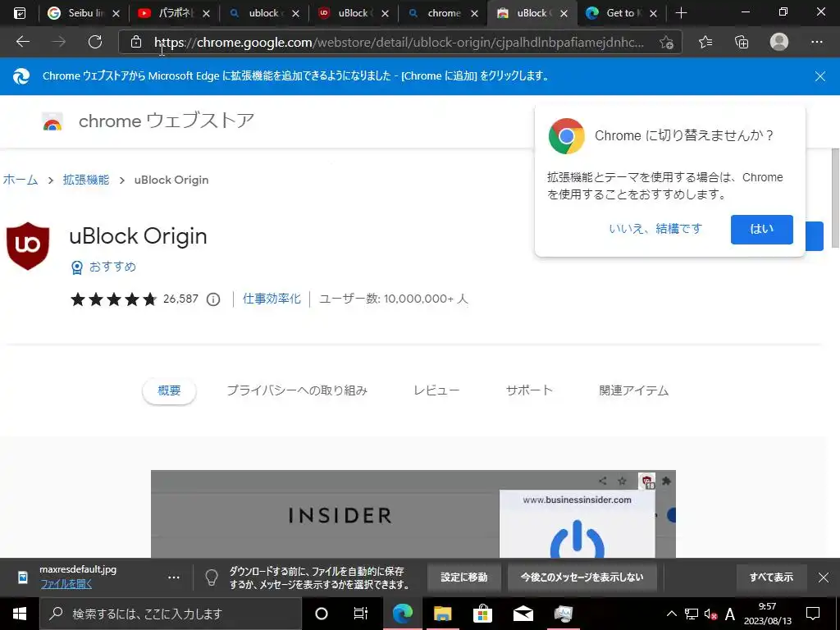Click the uBlock Origin shield logo
Screen dimensions: 840x630
pyautogui.click(x=28, y=246)
